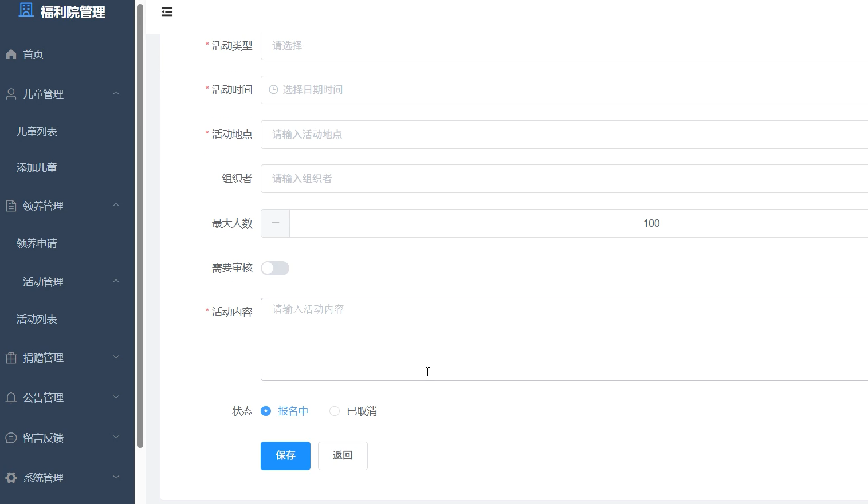
Task: Click the building logo icon beside 福利院管理
Action: (x=26, y=10)
